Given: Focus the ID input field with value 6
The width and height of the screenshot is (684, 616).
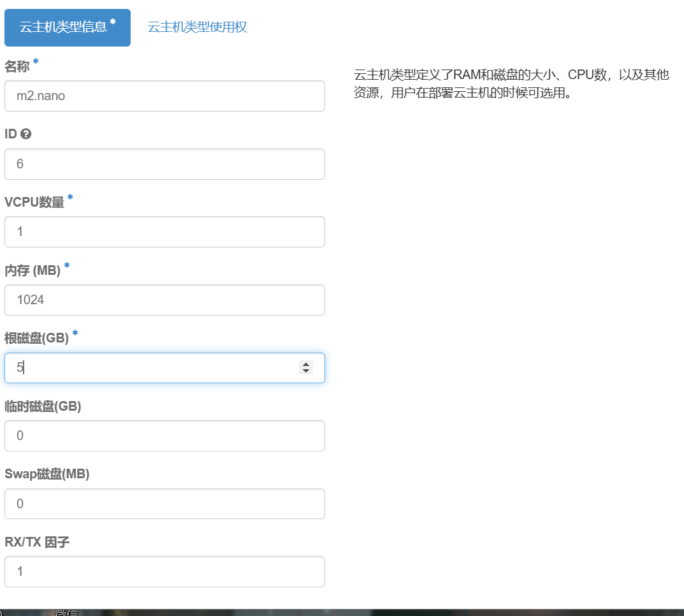Looking at the screenshot, I should click(164, 164).
